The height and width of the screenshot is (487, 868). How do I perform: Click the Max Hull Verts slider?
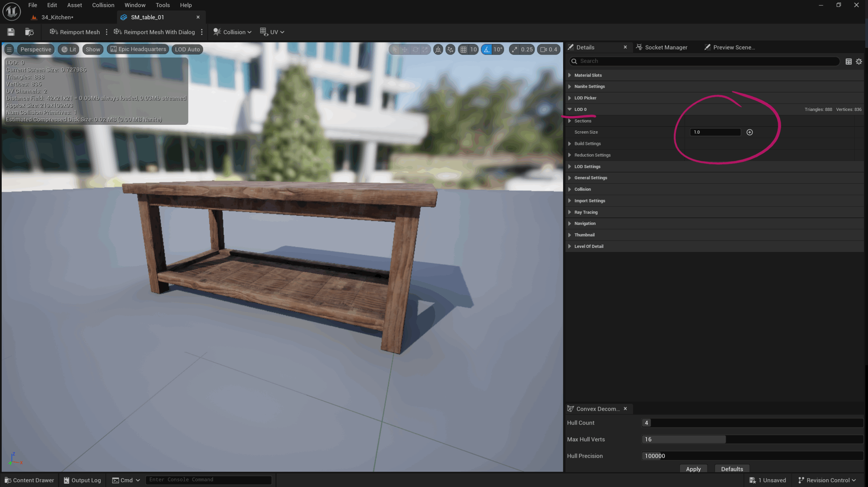[752, 440]
